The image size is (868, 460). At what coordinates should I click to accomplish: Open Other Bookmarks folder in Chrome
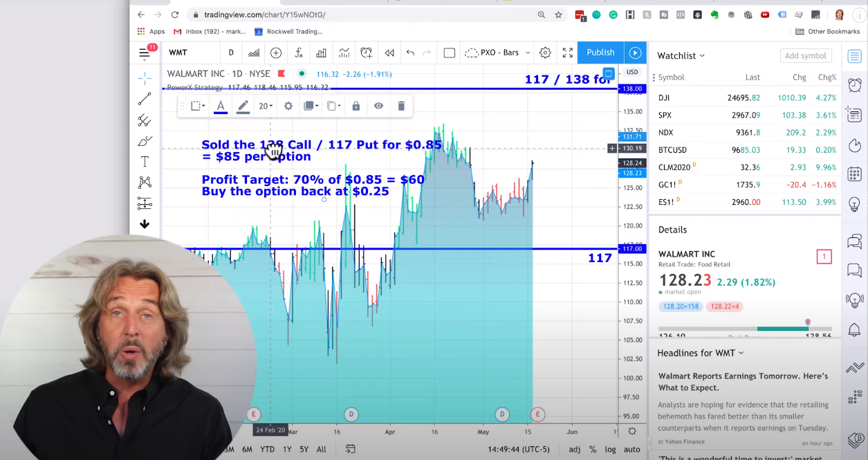tap(828, 31)
